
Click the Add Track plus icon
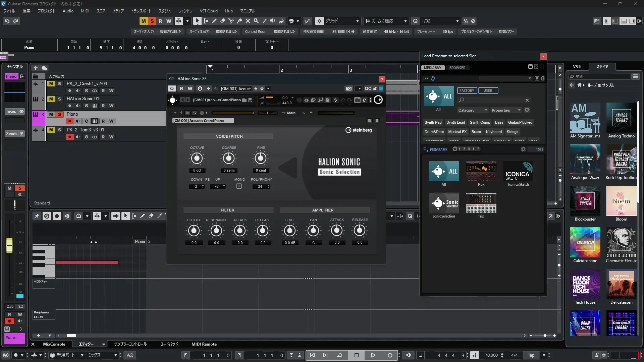(36, 68)
